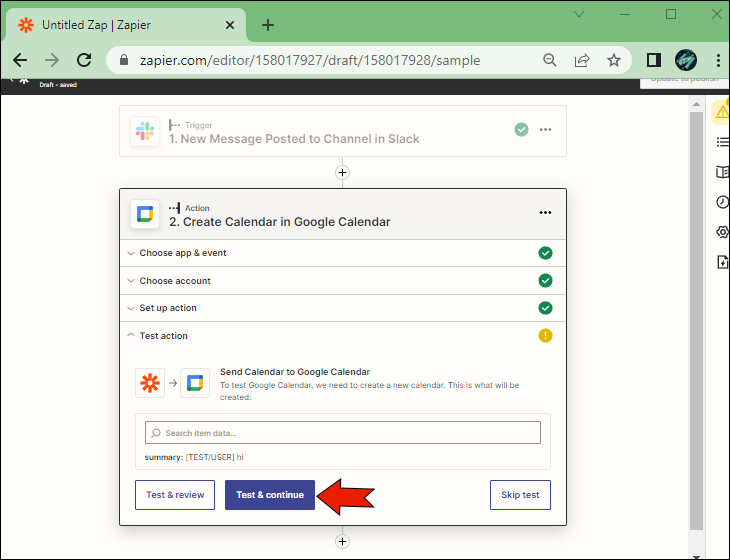Click the page vertical scrollbar
This screenshot has width=730, height=560.
tap(696, 300)
